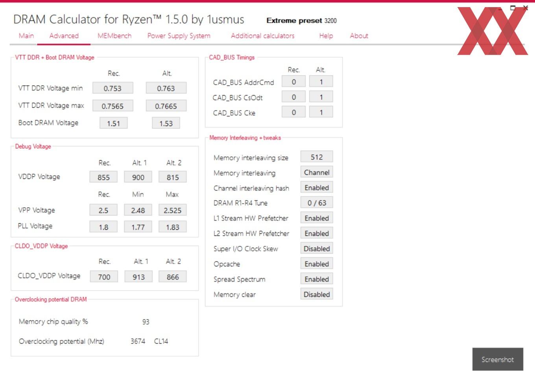Select Boot DRAM Voltage Rec. value 1.51

click(x=113, y=123)
